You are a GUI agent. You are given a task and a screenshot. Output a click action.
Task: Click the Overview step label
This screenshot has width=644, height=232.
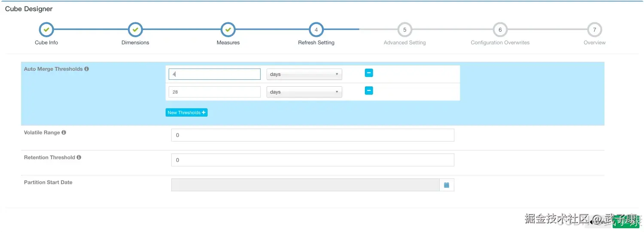click(595, 42)
